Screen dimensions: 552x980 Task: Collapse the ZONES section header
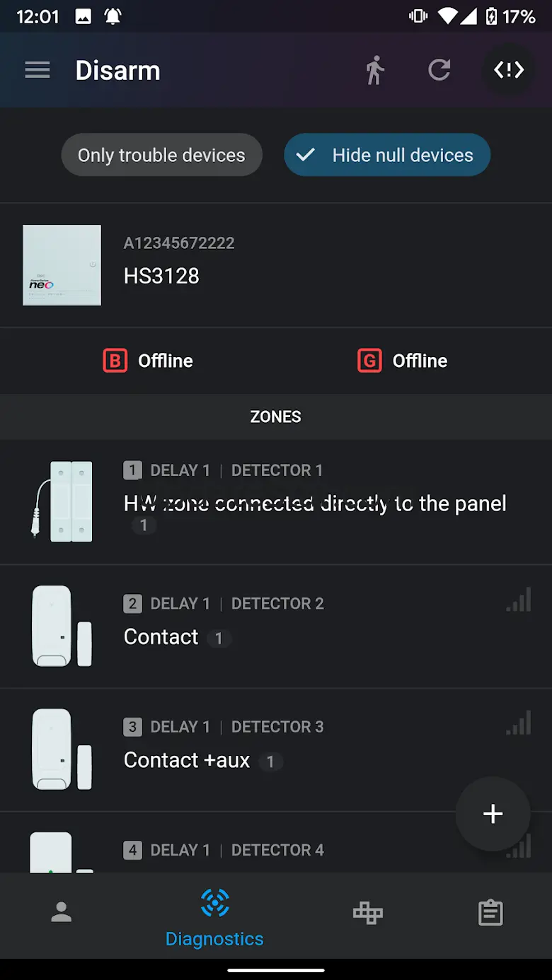276,416
